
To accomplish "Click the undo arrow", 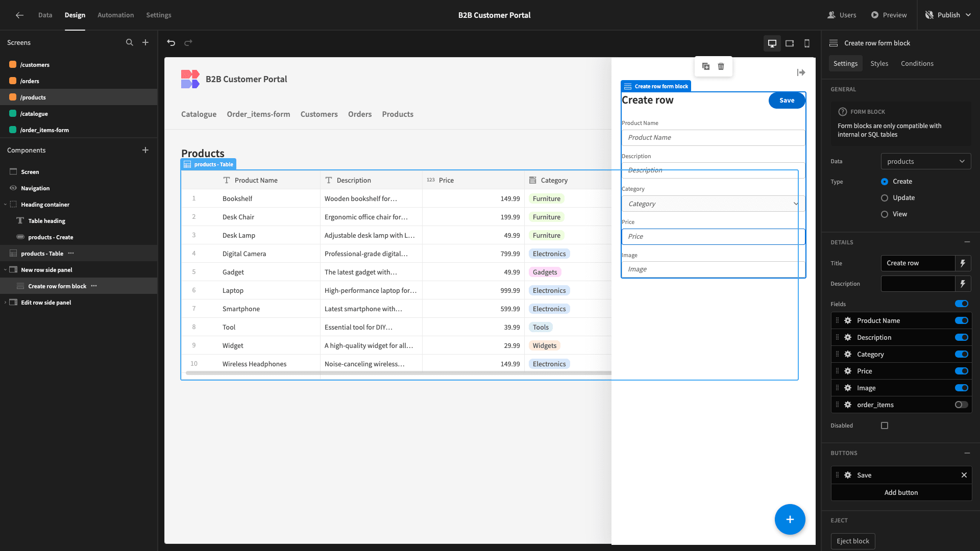I will (x=171, y=43).
